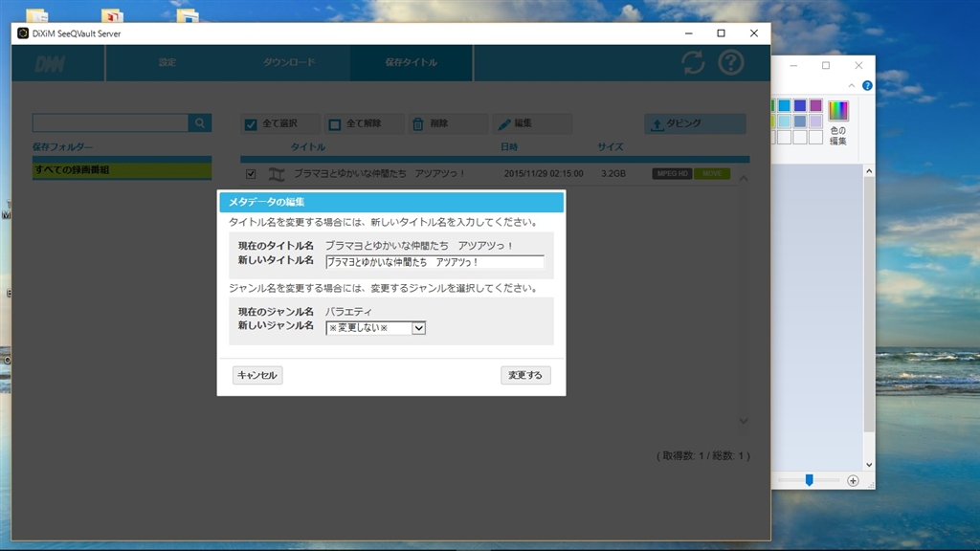Click the 日時 column header
Screen dimensions: 980x551
coord(509,146)
